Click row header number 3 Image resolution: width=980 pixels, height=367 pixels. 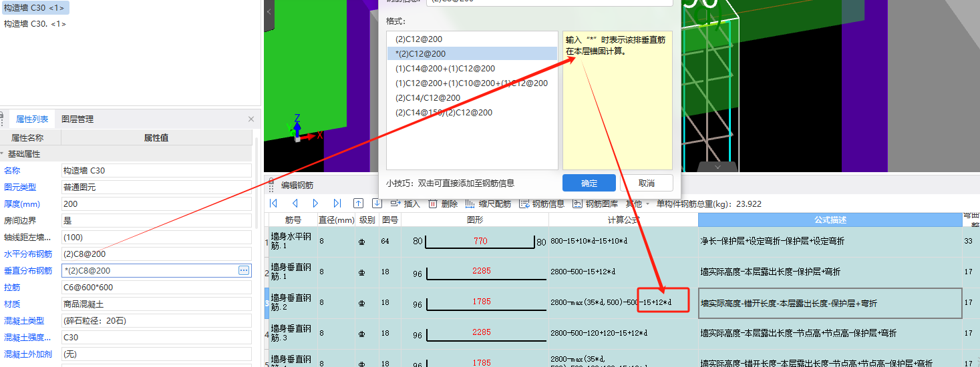267,303
